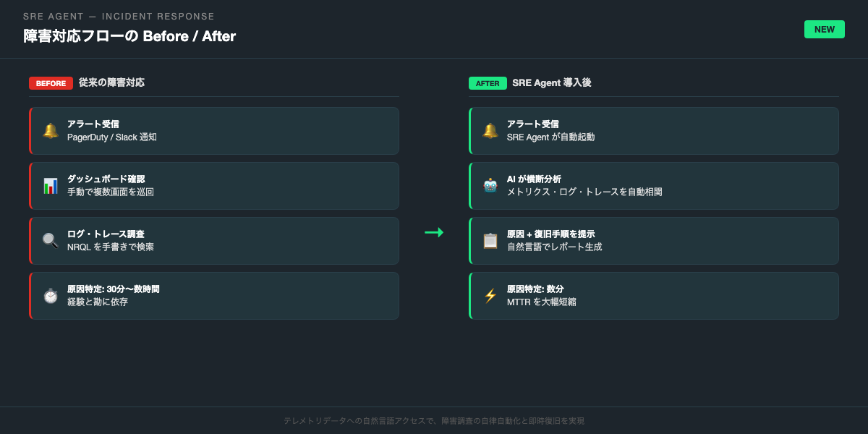The height and width of the screenshot is (434, 868).
Task: Click the green AFTER label badge
Action: tap(488, 83)
